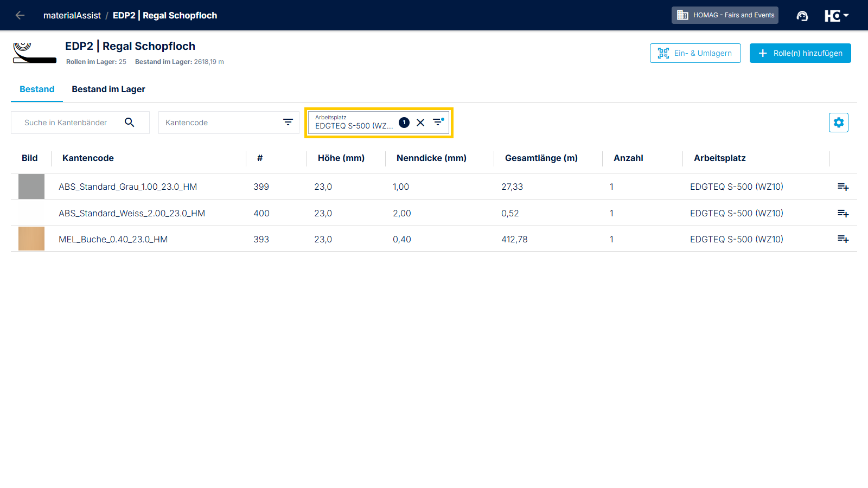Sort by Kantencode column header
This screenshot has width=868, height=488.
[x=88, y=158]
